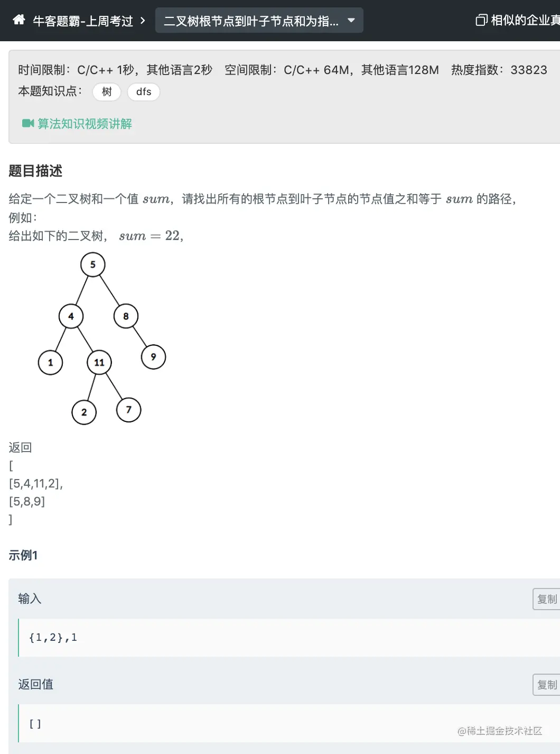This screenshot has height=754, width=560.
Task: Open 算法知识视频讲解 link
Action: point(85,124)
